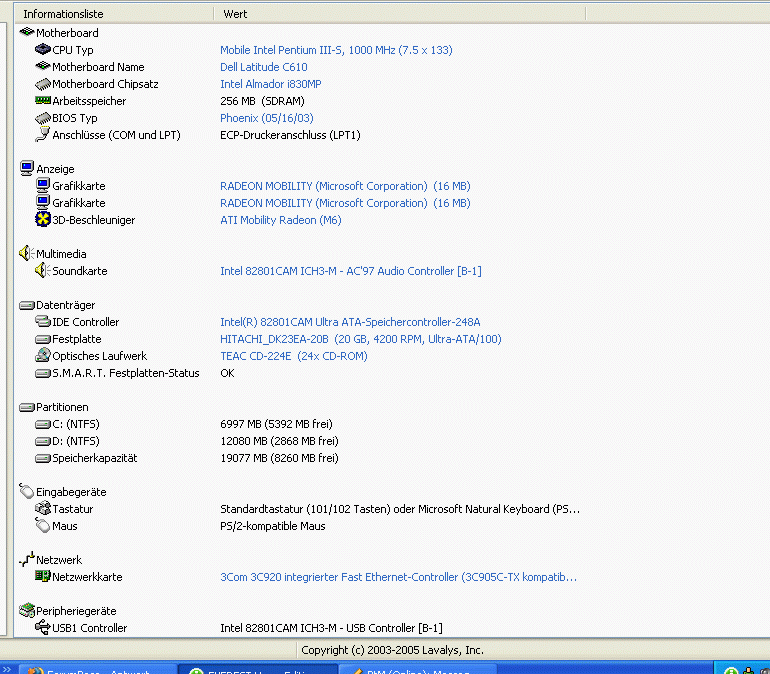Click the Motherboard category icon
The width and height of the screenshot is (770, 674).
(x=27, y=32)
